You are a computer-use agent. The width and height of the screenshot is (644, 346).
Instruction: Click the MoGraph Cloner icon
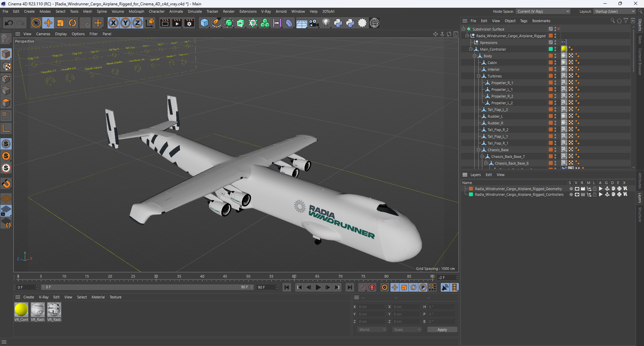coord(265,23)
